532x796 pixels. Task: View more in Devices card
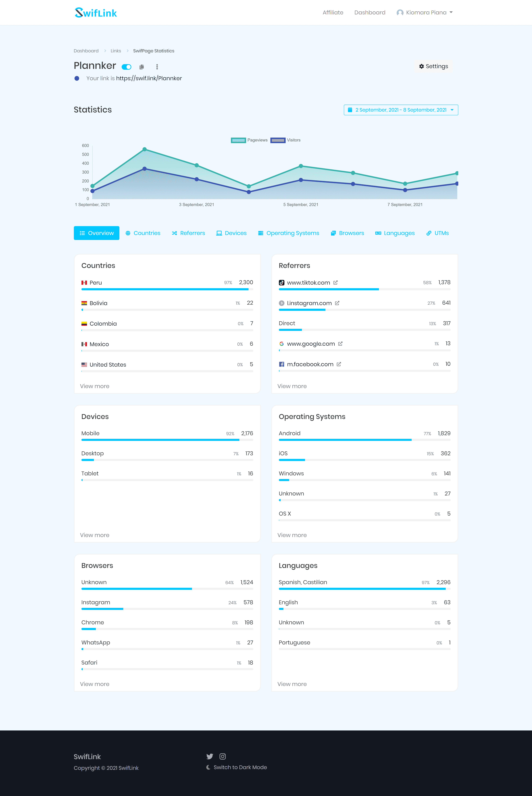[x=95, y=535]
